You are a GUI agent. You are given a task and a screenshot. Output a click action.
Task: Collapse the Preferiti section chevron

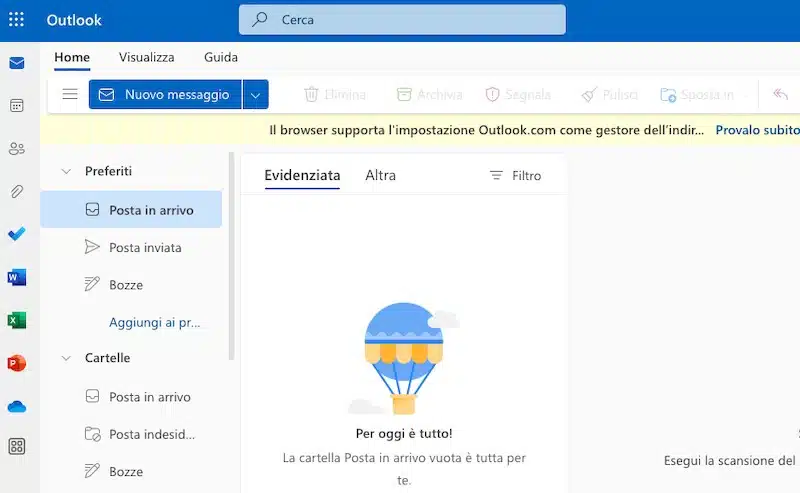coord(66,171)
